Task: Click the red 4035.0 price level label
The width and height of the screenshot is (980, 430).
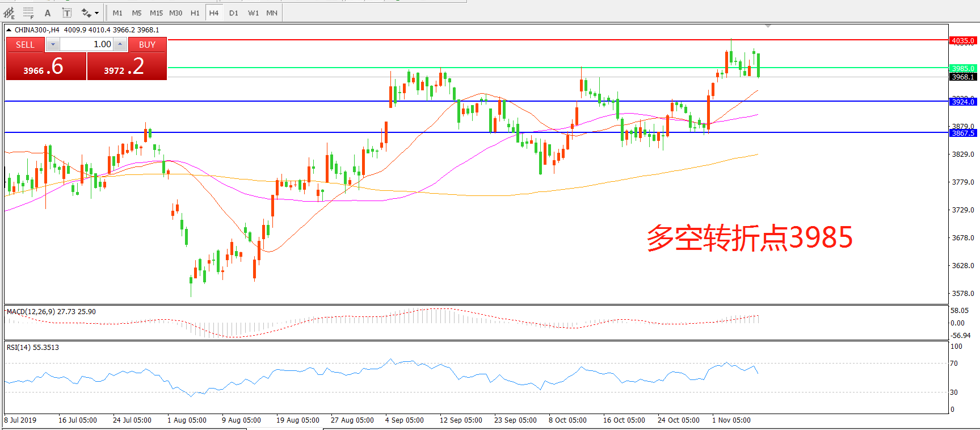Action: 962,41
